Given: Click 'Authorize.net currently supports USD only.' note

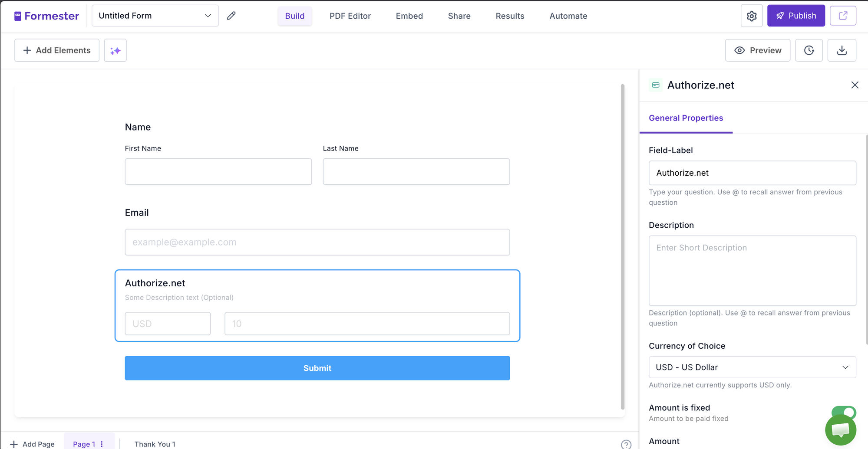Looking at the screenshot, I should [720, 385].
